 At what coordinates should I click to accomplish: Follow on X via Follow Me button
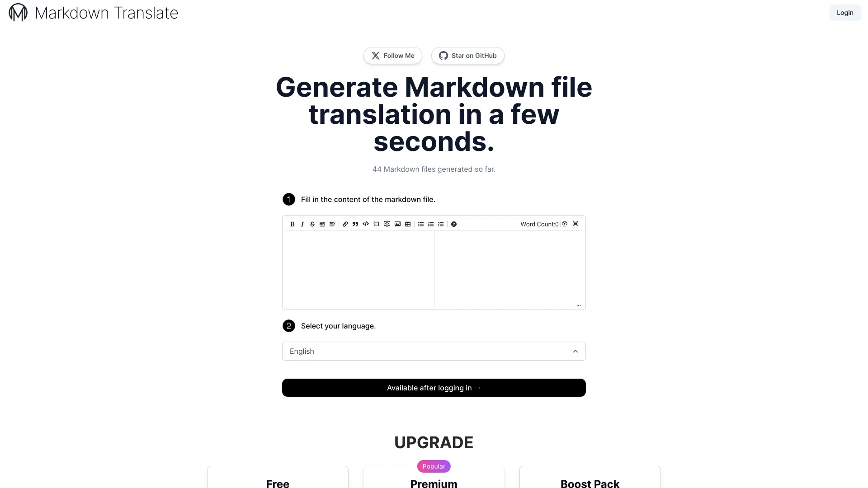tap(392, 56)
